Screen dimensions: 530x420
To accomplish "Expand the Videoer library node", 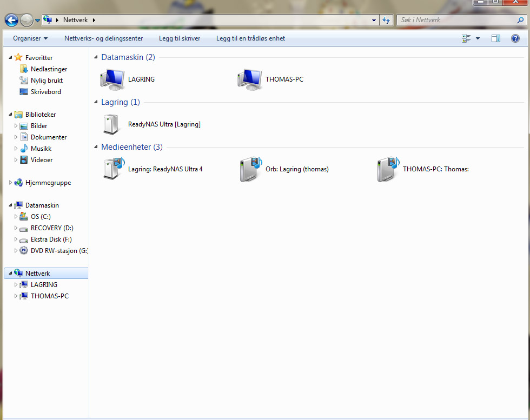I will [x=16, y=160].
